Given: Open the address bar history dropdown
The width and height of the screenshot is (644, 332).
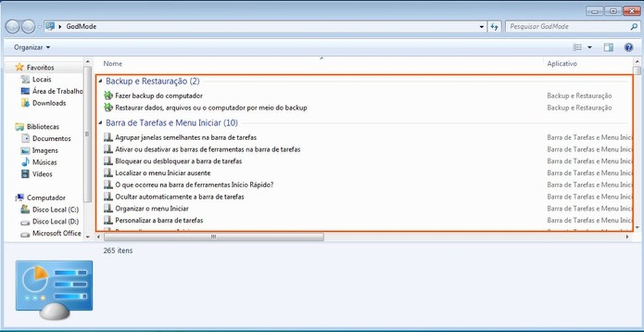Looking at the screenshot, I should click(482, 27).
